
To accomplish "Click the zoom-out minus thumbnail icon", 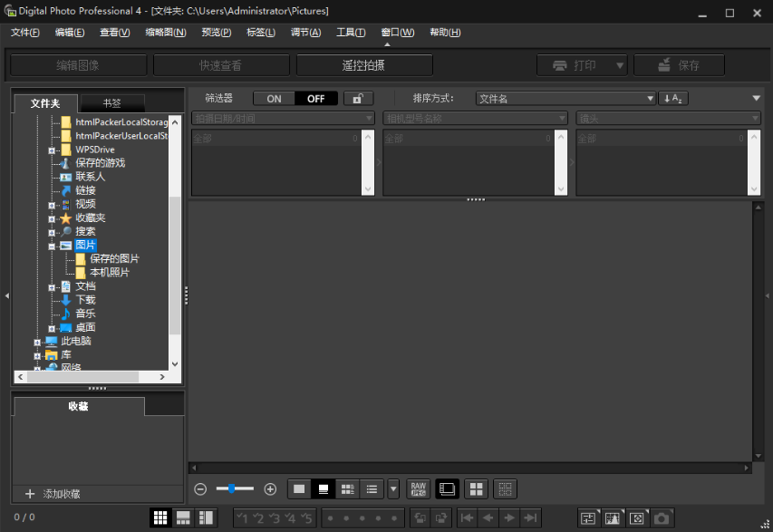I will 200,488.
